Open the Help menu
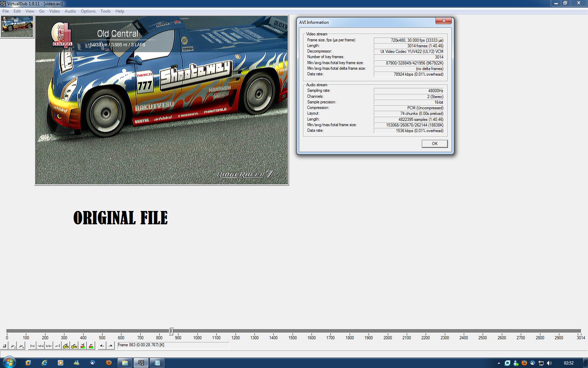Viewport: 588px width, 368px height. [x=120, y=11]
